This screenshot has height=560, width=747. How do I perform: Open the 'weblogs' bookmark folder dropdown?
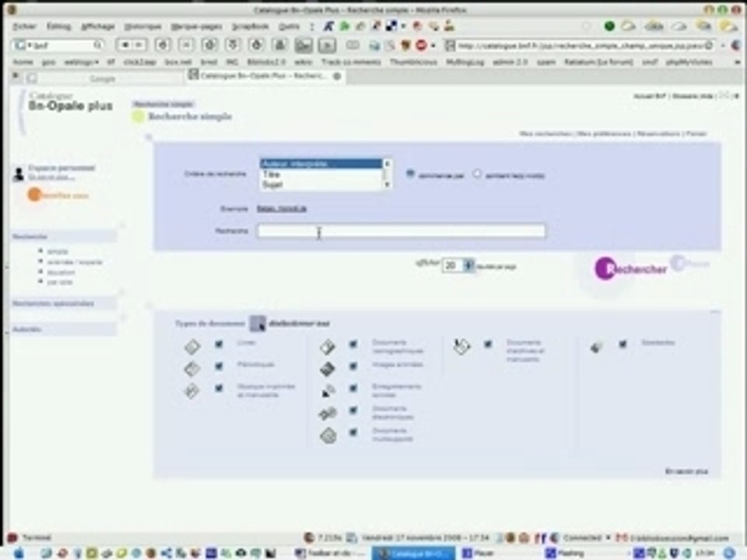click(82, 62)
